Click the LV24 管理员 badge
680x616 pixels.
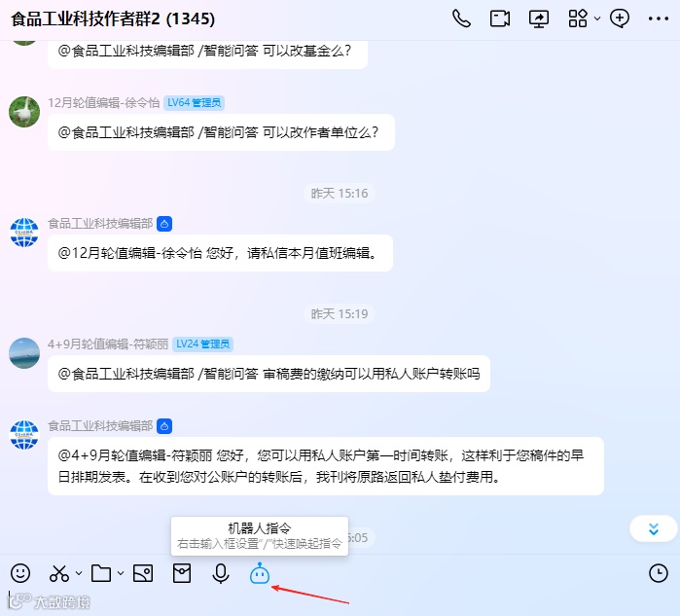(202, 344)
